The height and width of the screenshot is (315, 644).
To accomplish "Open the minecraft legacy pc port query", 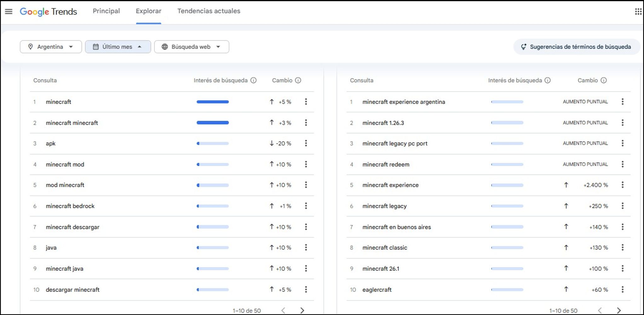I will tap(395, 143).
